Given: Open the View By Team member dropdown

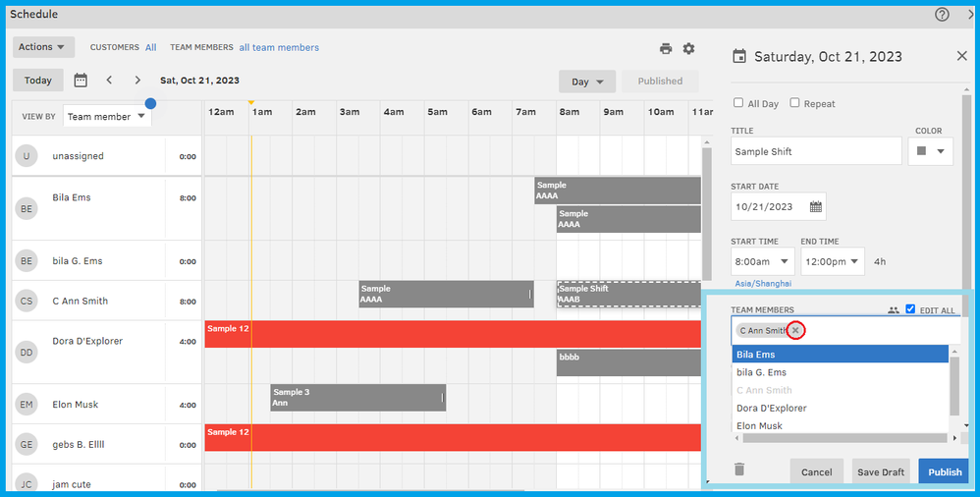Looking at the screenshot, I should coord(107,116).
